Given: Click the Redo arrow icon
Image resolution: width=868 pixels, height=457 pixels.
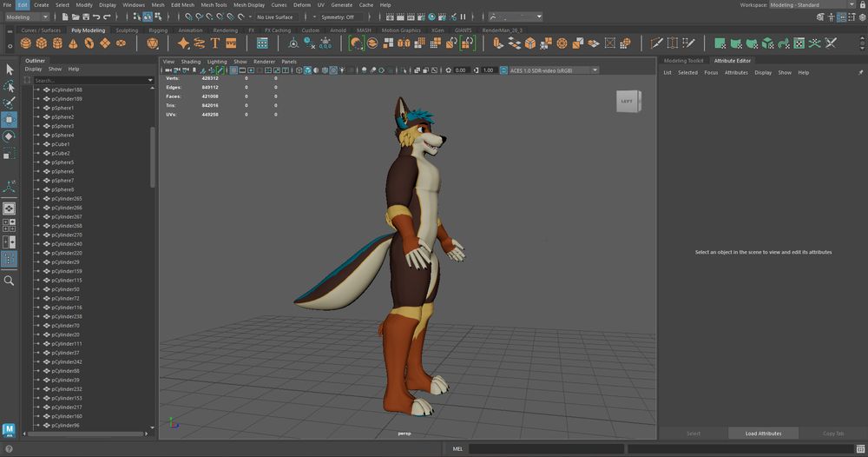Looking at the screenshot, I should [107, 17].
